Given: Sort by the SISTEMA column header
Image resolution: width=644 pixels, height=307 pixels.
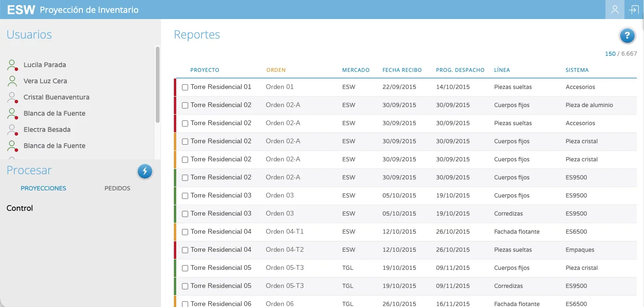Looking at the screenshot, I should (x=577, y=70).
